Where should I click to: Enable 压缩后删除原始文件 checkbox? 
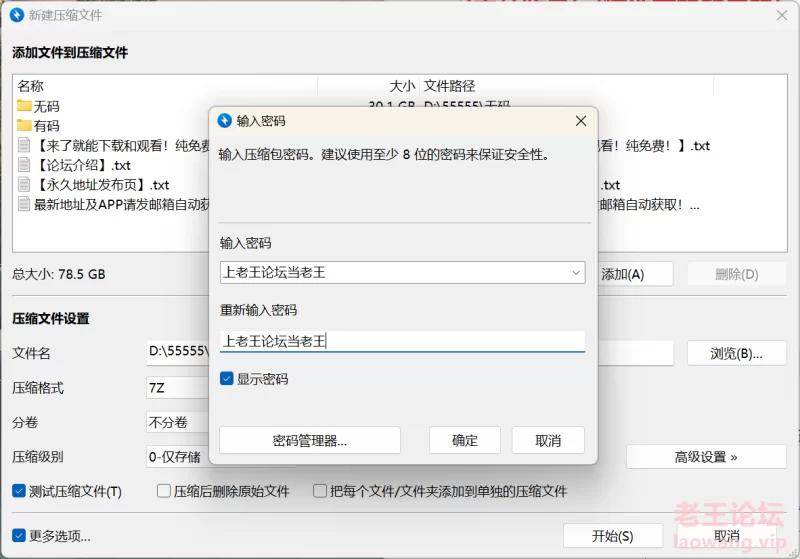click(164, 491)
